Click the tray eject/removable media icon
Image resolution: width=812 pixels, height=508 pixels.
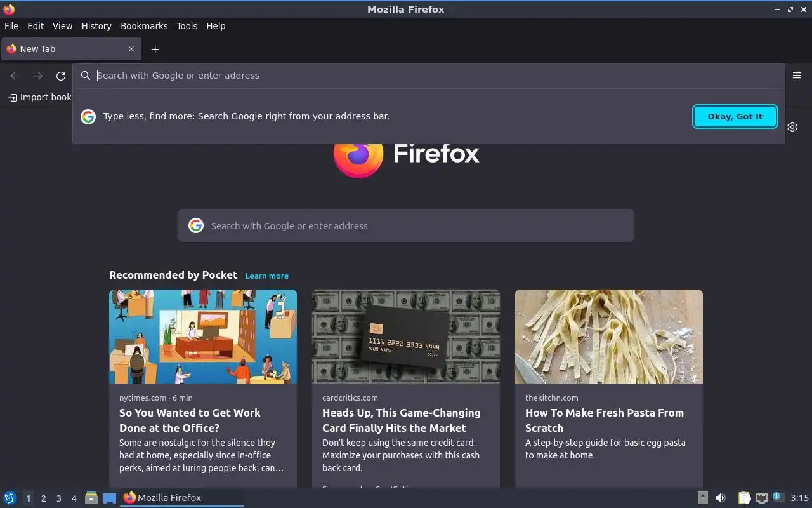[703, 498]
